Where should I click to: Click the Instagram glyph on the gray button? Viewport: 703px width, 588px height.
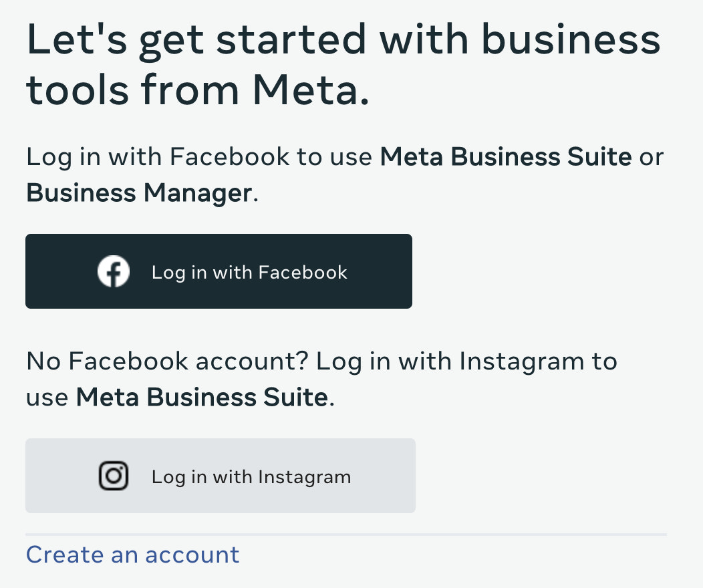click(114, 476)
